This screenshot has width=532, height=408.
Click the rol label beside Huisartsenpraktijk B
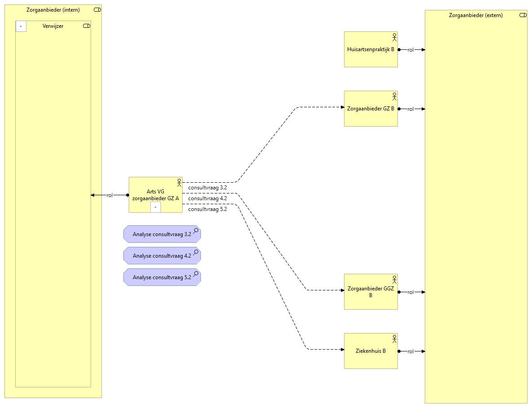click(410, 50)
